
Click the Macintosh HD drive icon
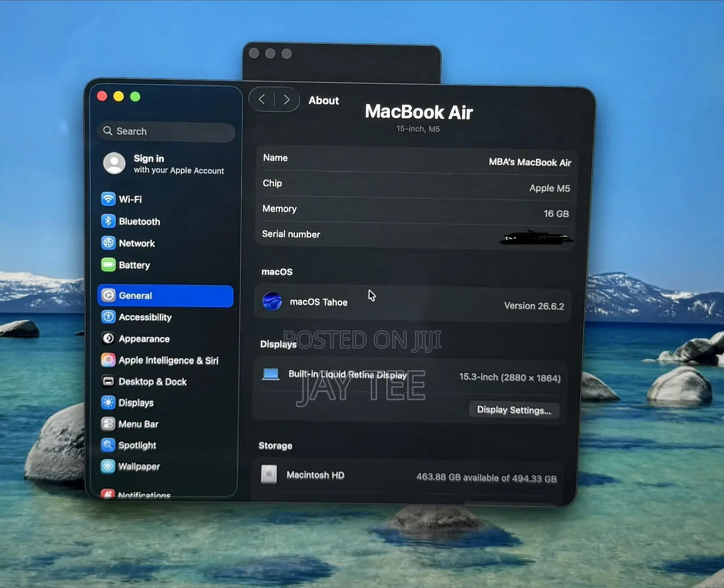click(x=269, y=474)
